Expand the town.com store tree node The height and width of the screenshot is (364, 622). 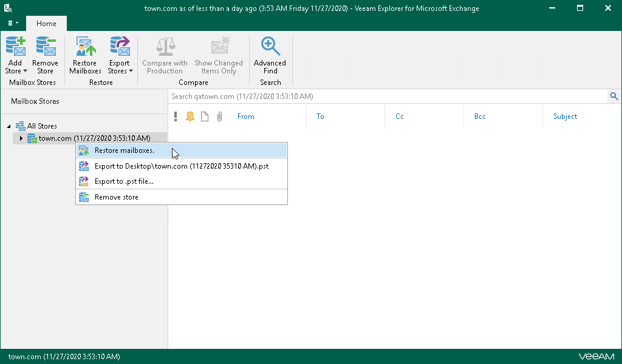pyautogui.click(x=21, y=138)
